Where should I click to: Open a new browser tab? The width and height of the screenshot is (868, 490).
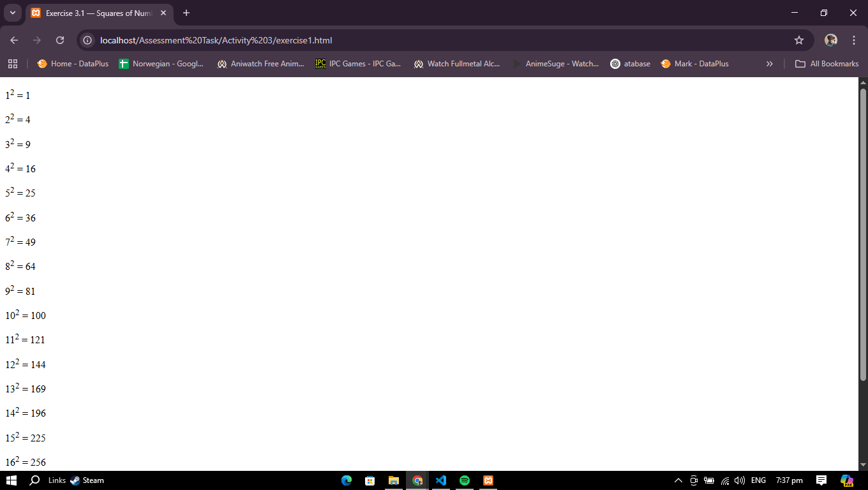pyautogui.click(x=186, y=13)
